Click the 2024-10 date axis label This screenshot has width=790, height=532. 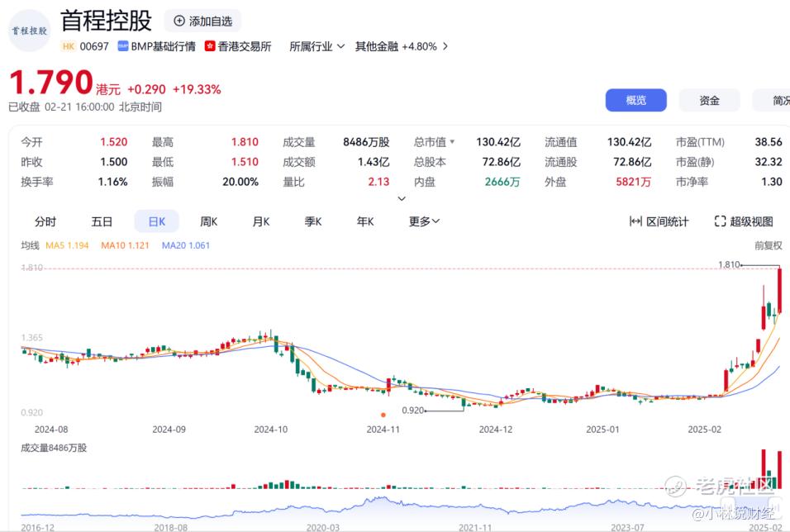(x=270, y=430)
